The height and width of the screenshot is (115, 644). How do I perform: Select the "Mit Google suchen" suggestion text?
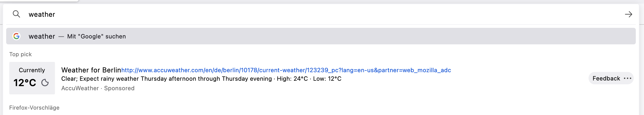coord(96,36)
